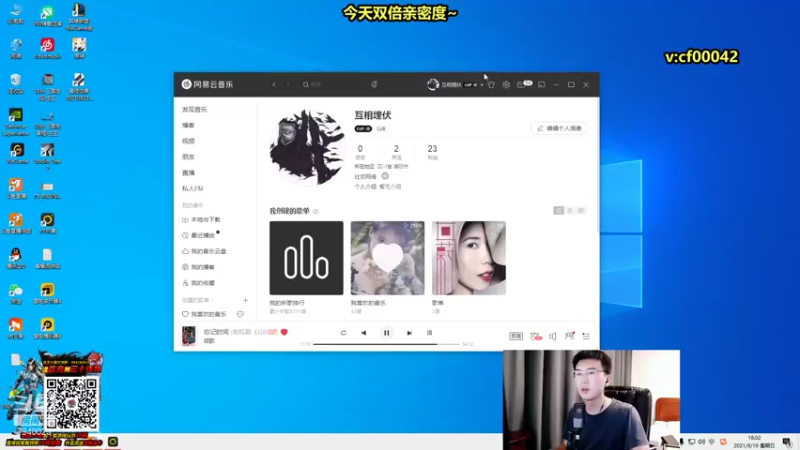This screenshot has height=450, width=800.
Task: Open 我的收藏 in the sidebar
Action: pos(198,283)
